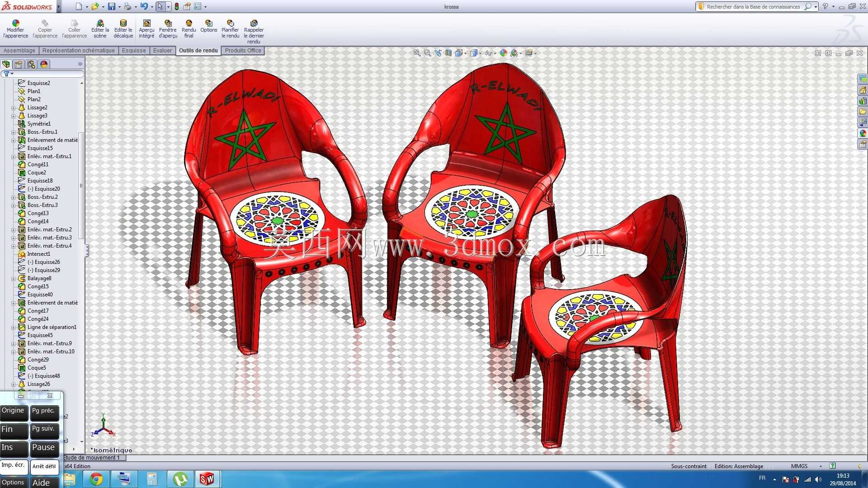Expand the Balayage8 feature
The image size is (868, 488).
[x=14, y=278]
